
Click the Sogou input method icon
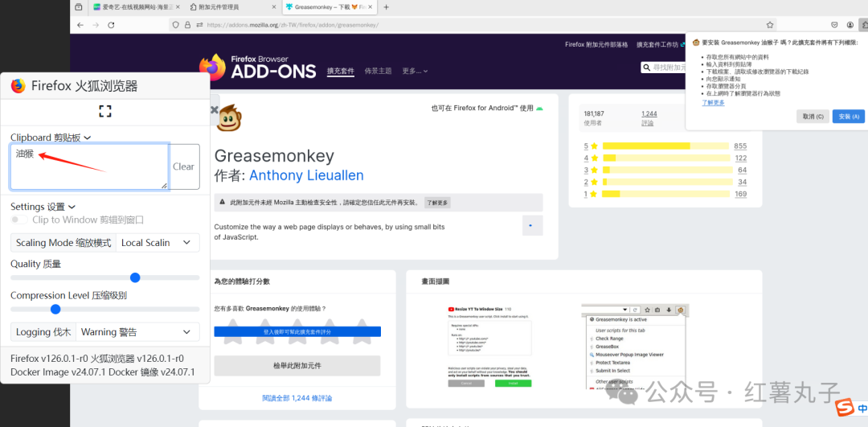coord(845,407)
